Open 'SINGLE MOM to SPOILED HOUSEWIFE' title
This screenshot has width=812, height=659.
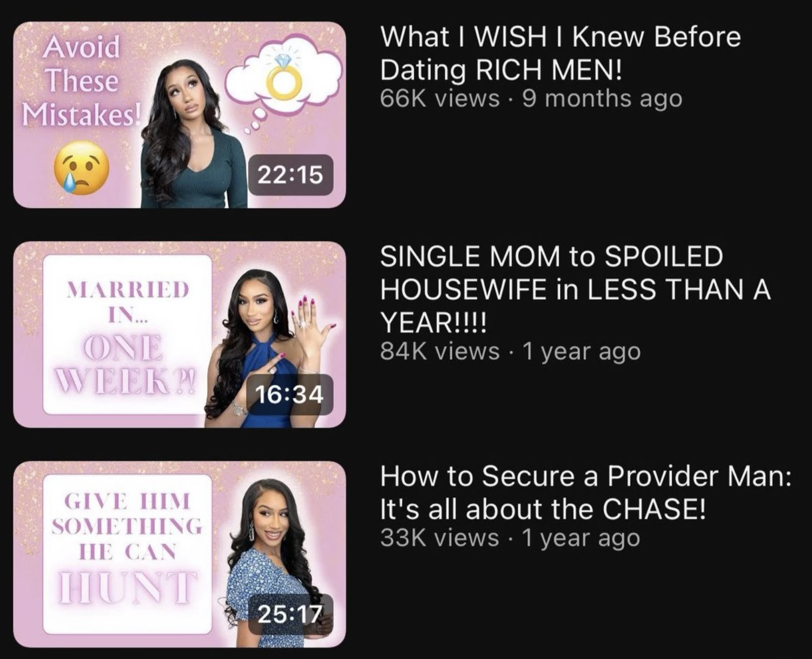[x=576, y=289]
